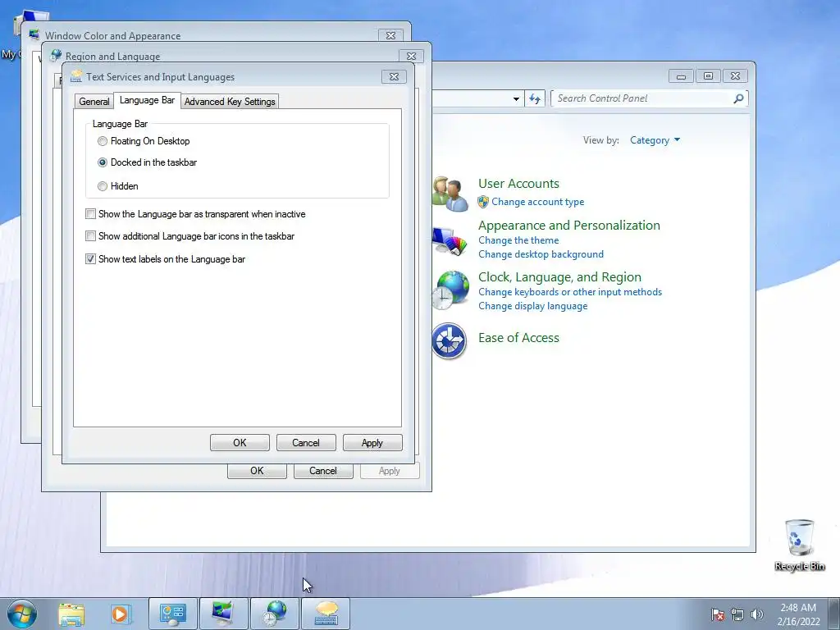The height and width of the screenshot is (630, 840).
Task: Open the address bar history dropdown arrow
Action: point(516,98)
